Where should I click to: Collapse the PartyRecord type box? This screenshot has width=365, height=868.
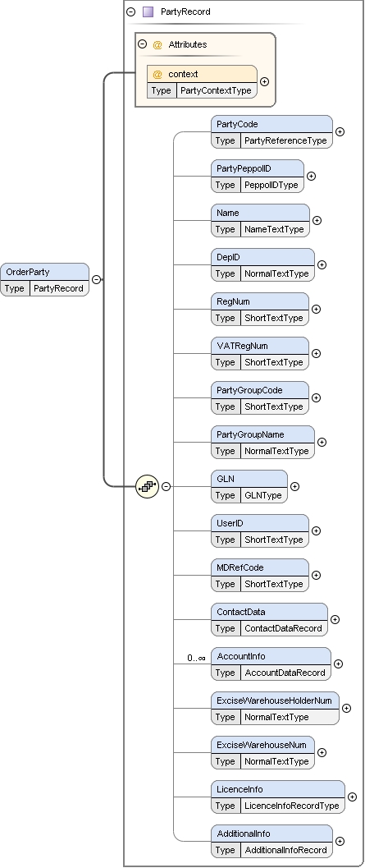coord(131,11)
